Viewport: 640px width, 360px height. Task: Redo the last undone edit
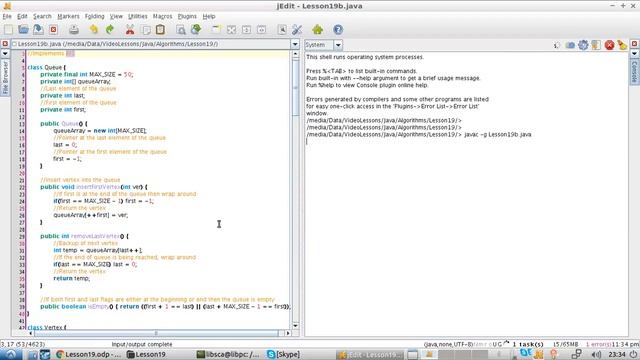coord(109,30)
